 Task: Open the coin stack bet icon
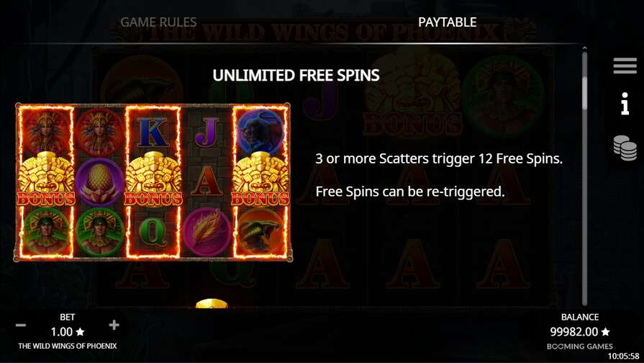pyautogui.click(x=625, y=148)
